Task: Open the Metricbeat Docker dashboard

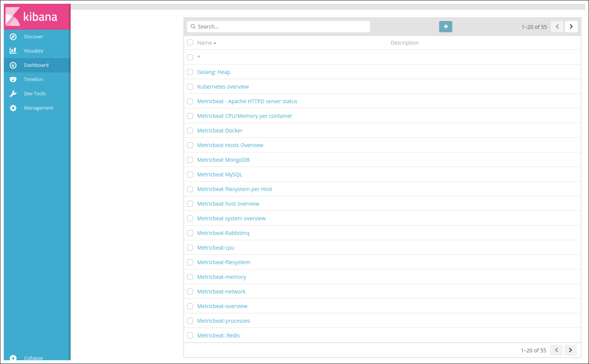Action: point(220,131)
